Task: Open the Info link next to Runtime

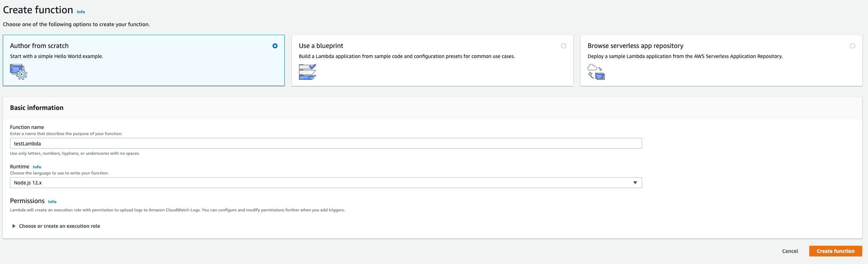Action: pyautogui.click(x=37, y=167)
